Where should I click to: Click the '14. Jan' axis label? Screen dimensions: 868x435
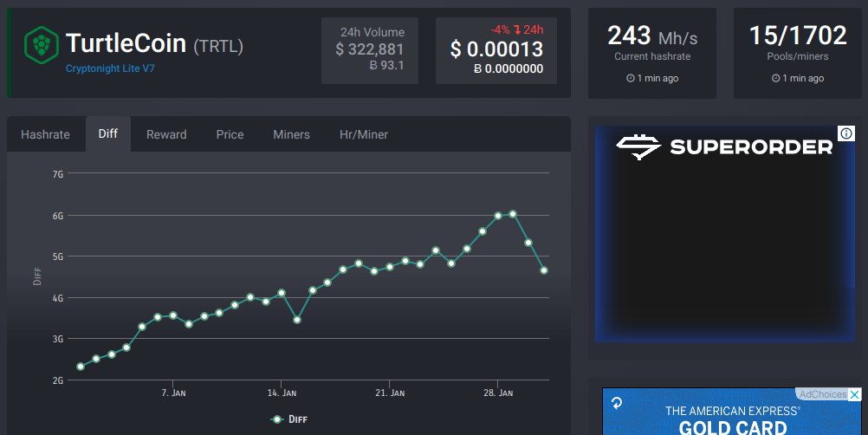click(x=282, y=393)
